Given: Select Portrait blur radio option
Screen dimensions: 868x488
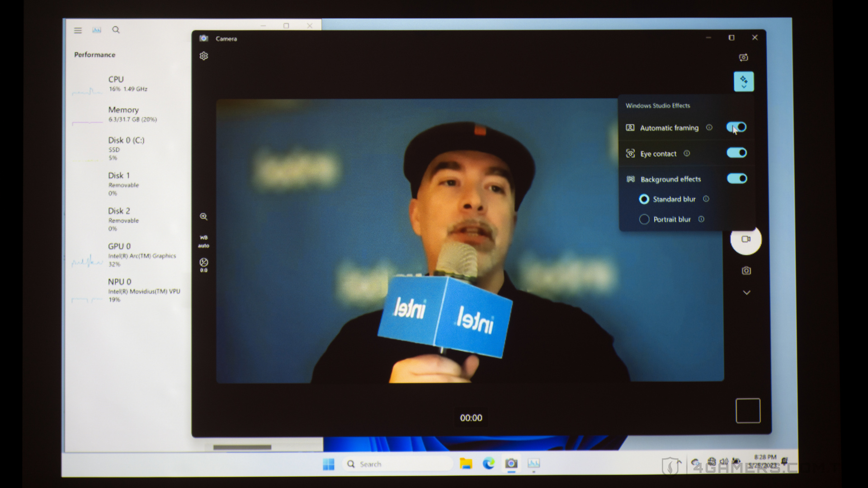Looking at the screenshot, I should coord(644,220).
